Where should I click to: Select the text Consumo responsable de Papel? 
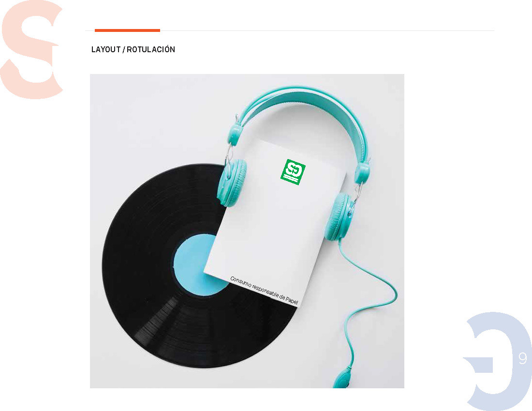pos(264,290)
